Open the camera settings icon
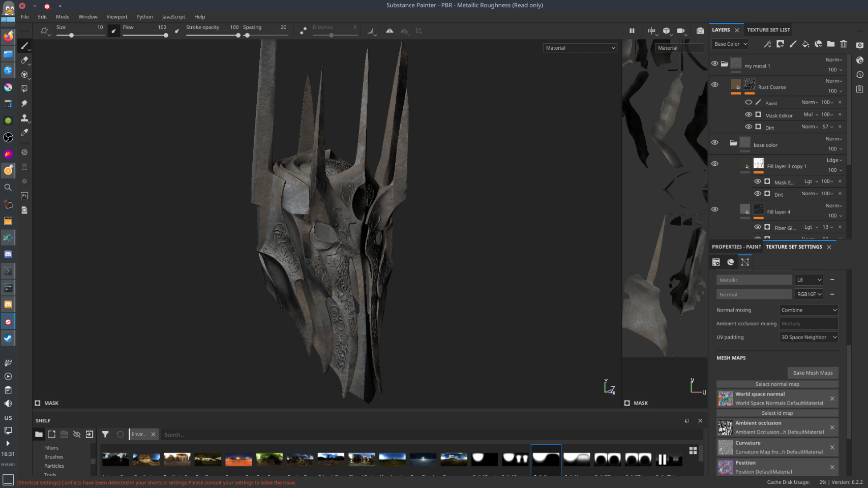The width and height of the screenshot is (868, 488). (x=681, y=31)
